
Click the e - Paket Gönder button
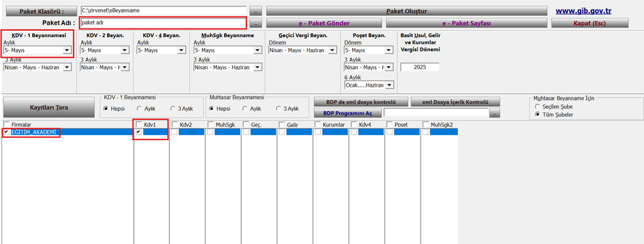pyautogui.click(x=324, y=23)
